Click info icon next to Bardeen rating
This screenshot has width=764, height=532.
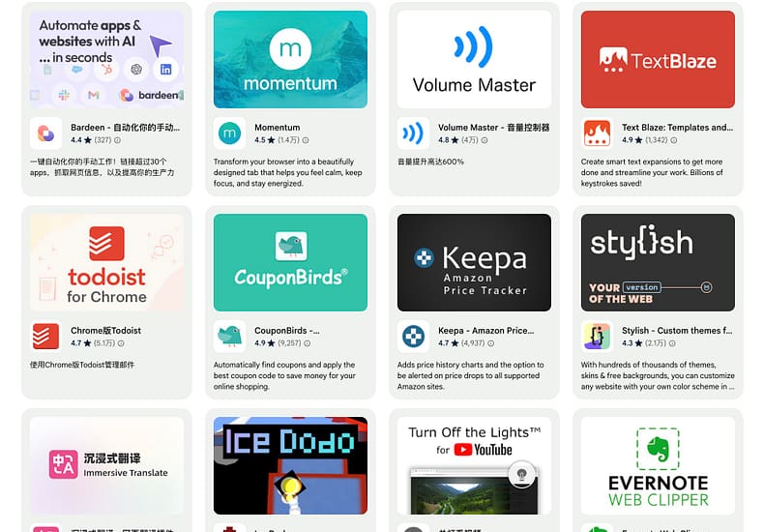tap(117, 140)
